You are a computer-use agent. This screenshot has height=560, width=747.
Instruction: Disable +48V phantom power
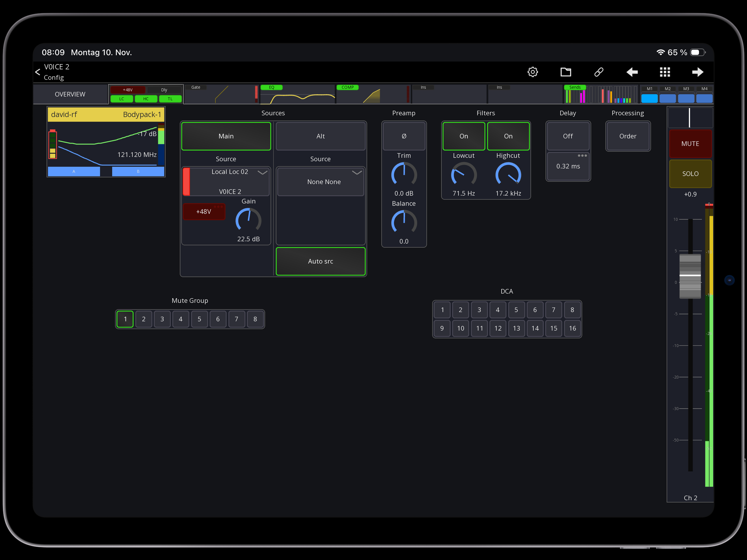(x=204, y=212)
